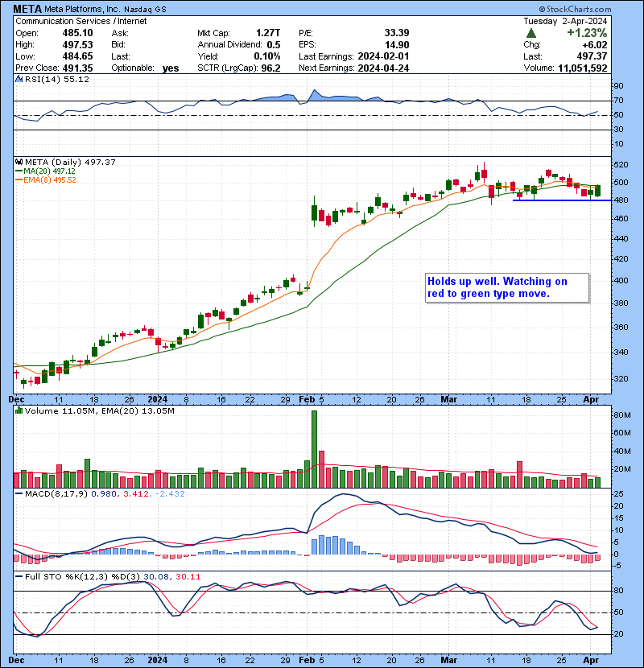Click the tallest green volume bar in February
The width and height of the screenshot is (644, 668).
(x=314, y=449)
